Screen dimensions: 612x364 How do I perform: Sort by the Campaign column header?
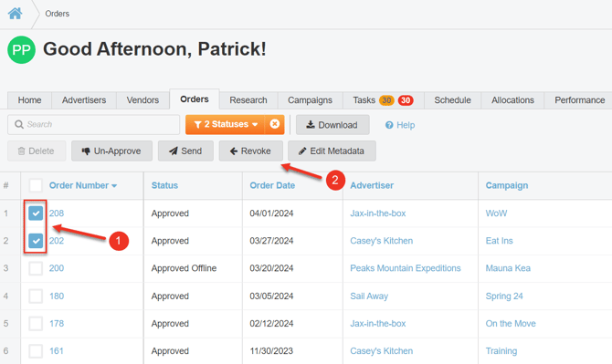(507, 185)
